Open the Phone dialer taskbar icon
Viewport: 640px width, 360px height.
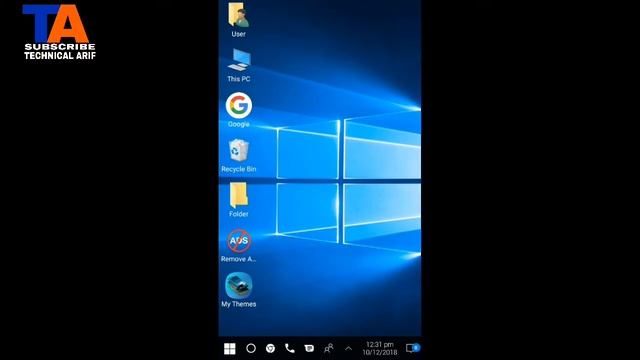click(x=289, y=348)
